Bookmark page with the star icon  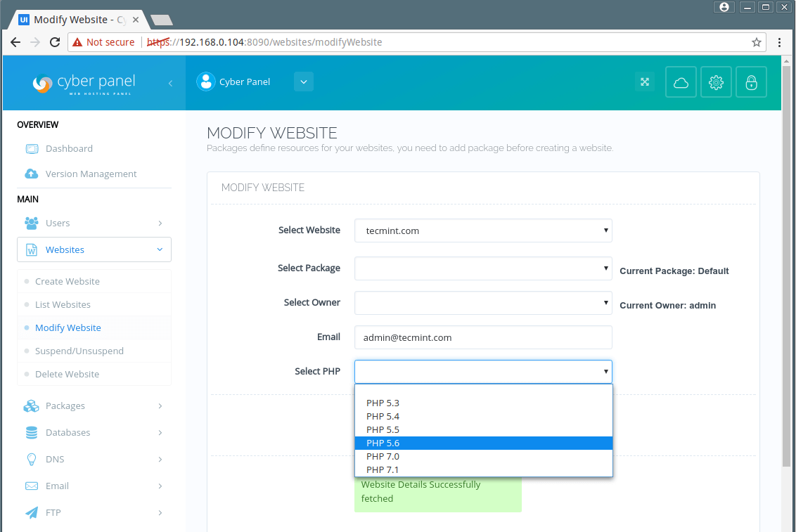coord(757,42)
